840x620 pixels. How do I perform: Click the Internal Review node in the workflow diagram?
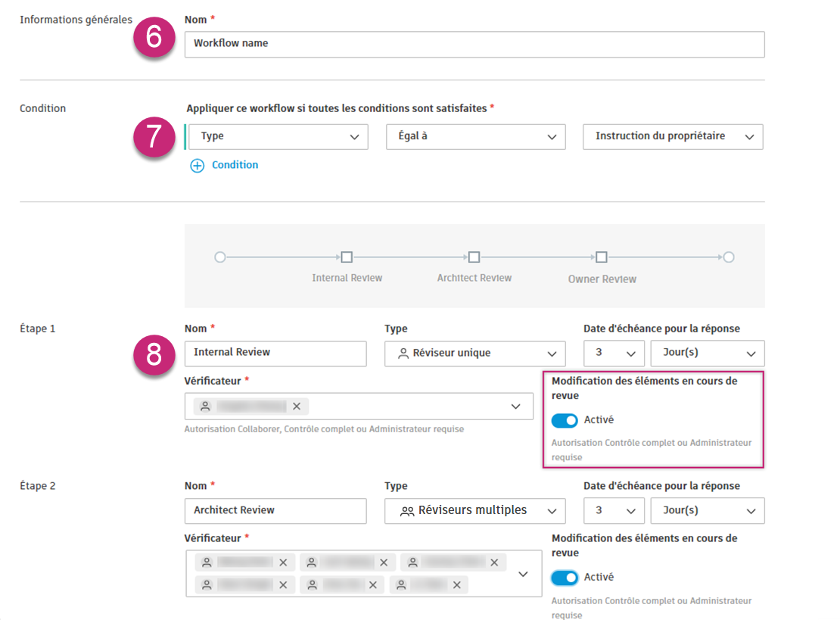pyautogui.click(x=347, y=257)
